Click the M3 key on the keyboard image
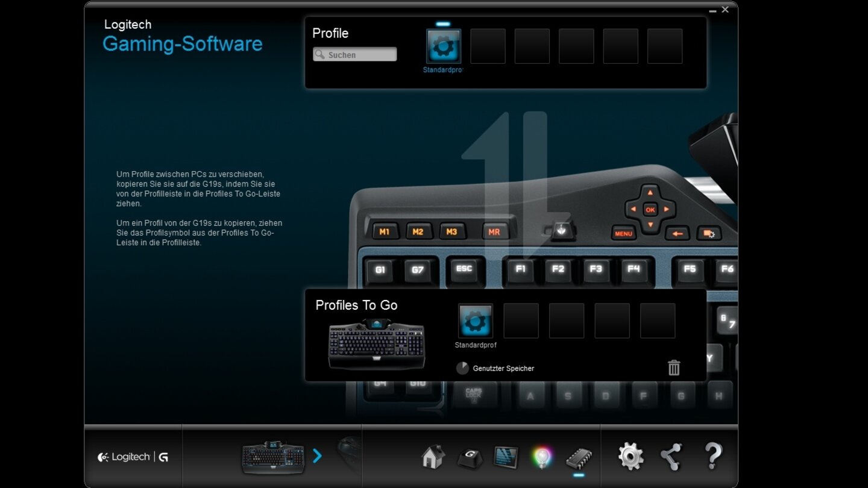Screen dimensions: 868x488 click(x=451, y=231)
